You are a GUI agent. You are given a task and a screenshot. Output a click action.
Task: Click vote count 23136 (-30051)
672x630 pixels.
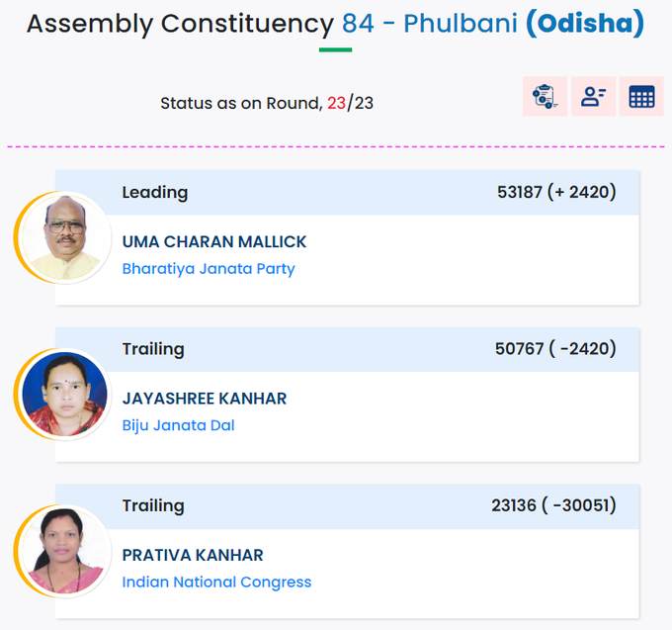pos(553,505)
